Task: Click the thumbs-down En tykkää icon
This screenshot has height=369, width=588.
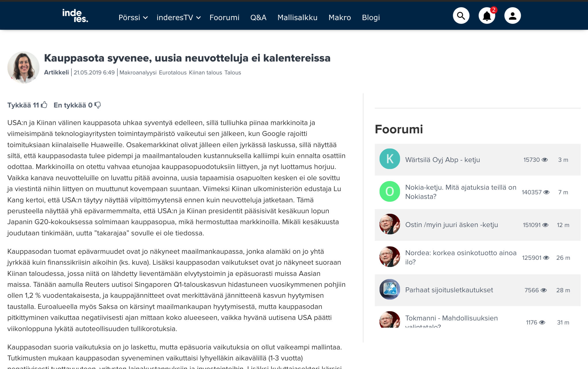Action: (x=98, y=105)
